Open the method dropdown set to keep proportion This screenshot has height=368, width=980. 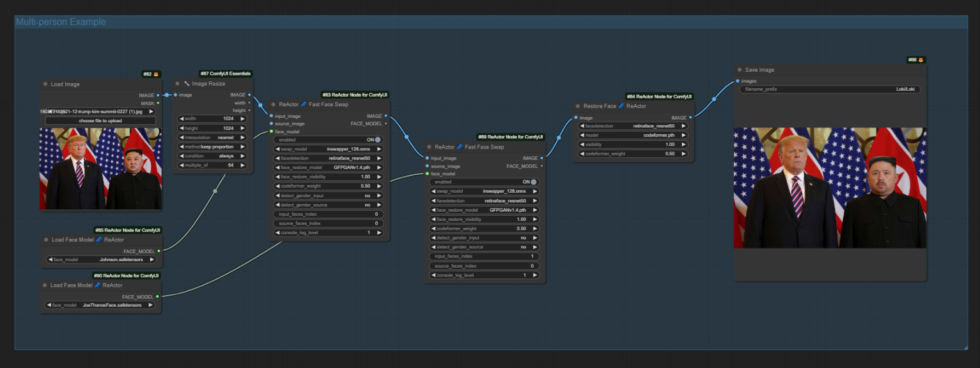click(213, 147)
